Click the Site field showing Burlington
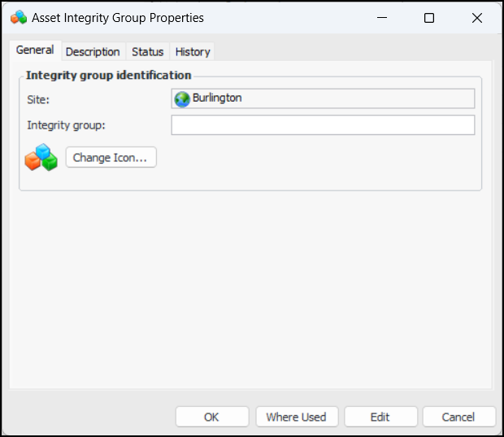The image size is (504, 437). click(x=323, y=98)
